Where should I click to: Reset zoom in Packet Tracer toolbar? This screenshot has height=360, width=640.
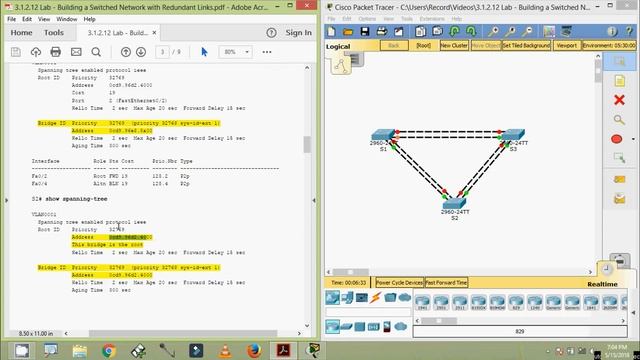pos(510,31)
